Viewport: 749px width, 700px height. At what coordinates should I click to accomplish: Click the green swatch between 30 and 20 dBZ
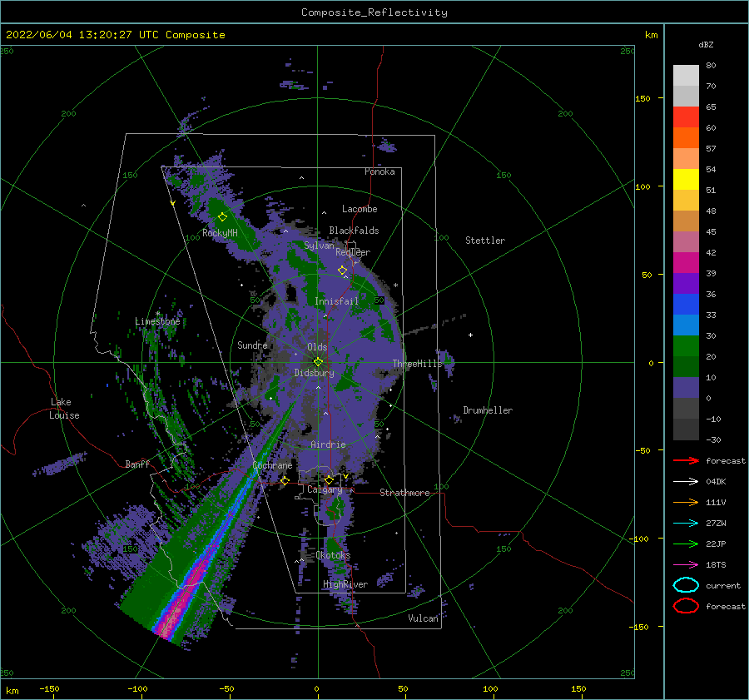click(x=686, y=346)
